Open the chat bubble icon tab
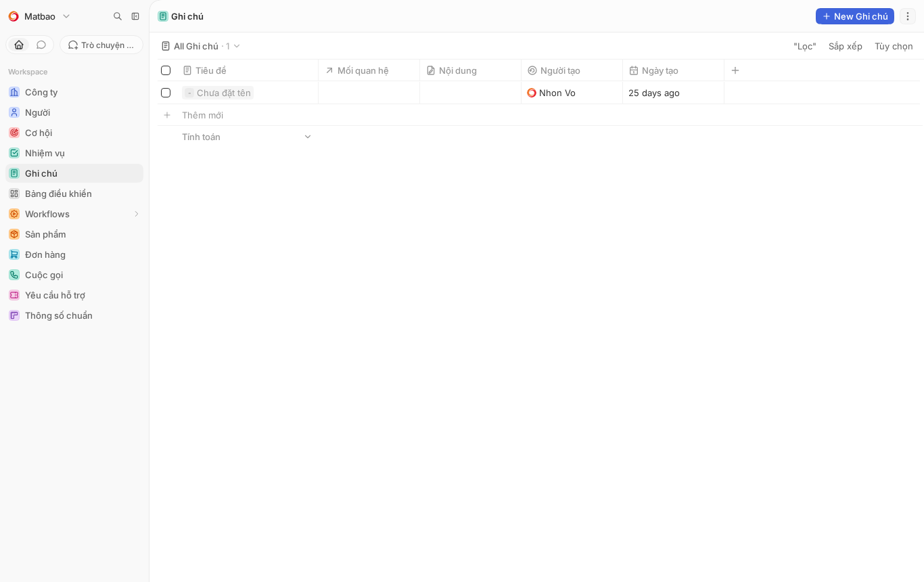924x582 pixels. 41,45
